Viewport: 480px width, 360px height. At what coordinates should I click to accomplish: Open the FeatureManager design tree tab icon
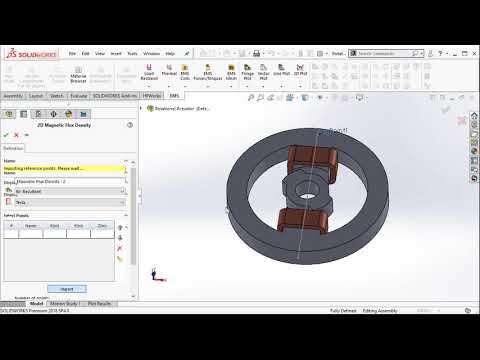pos(9,114)
